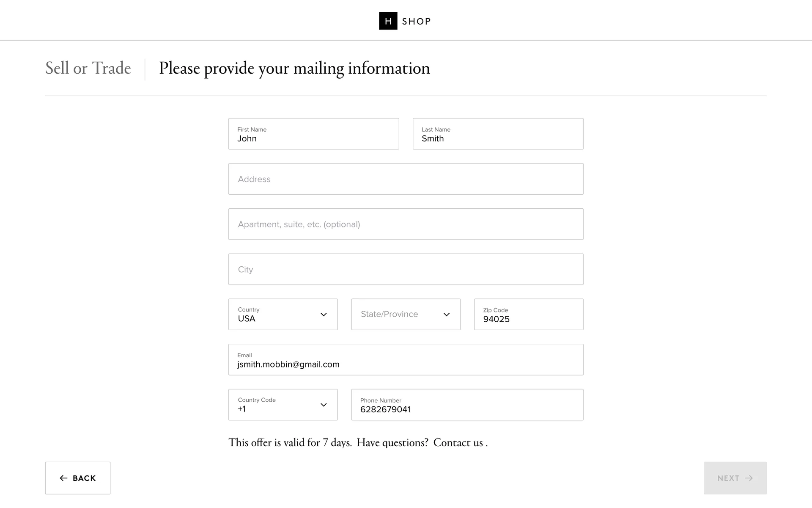Click the First Name field
This screenshot has width=812, height=508.
pos(313,134)
